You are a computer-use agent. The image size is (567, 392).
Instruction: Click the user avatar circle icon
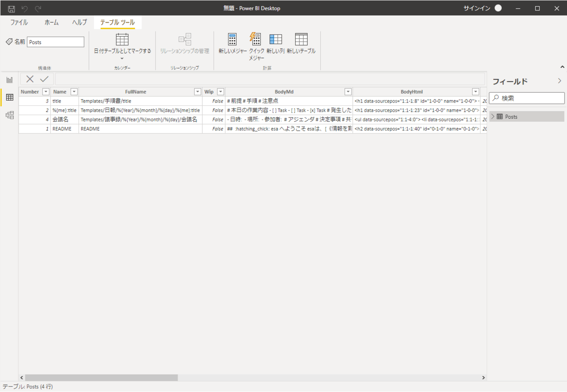498,8
